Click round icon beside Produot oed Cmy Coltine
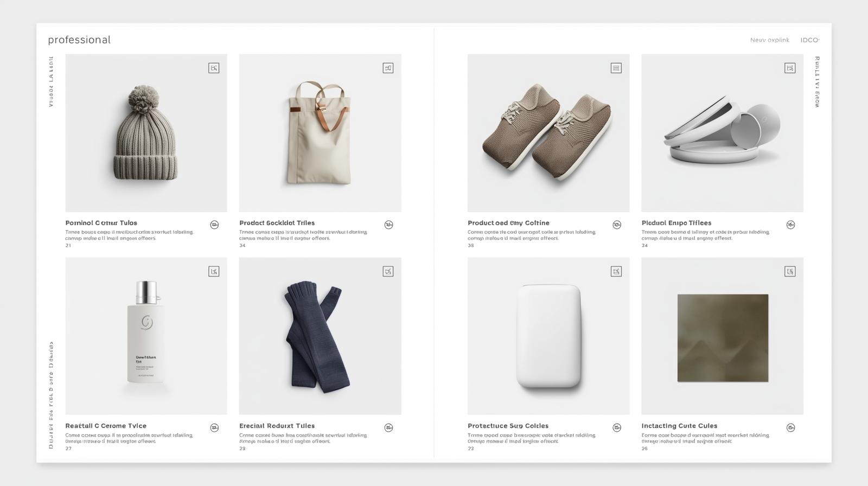This screenshot has height=486, width=868. click(x=617, y=225)
